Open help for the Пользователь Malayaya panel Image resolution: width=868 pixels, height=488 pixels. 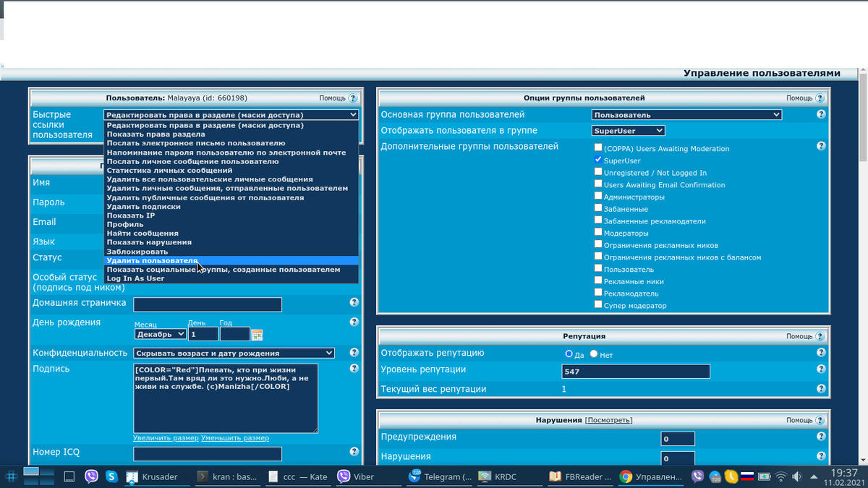point(353,98)
